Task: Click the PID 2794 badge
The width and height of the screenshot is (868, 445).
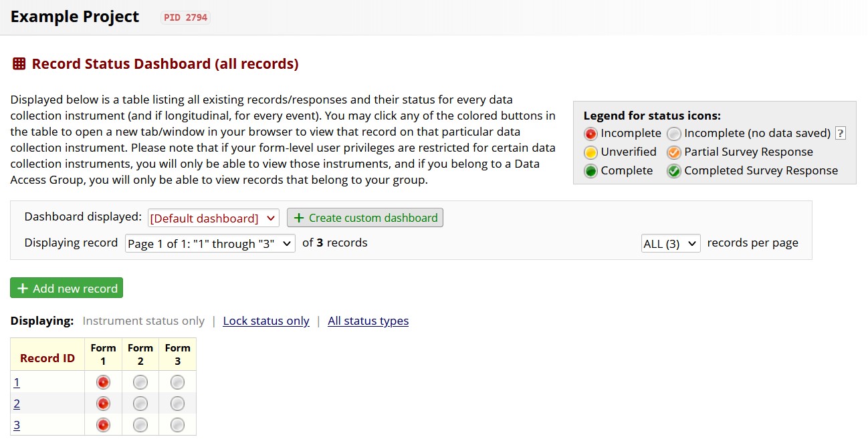Action: point(186,17)
